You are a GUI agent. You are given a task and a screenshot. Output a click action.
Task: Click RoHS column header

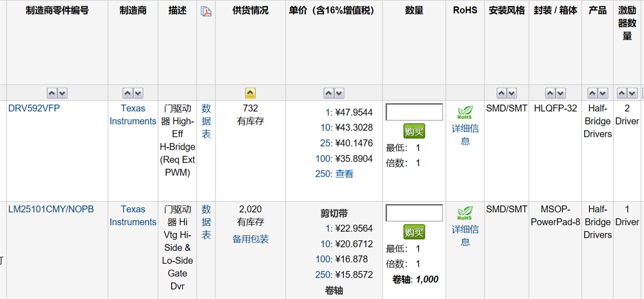[465, 10]
